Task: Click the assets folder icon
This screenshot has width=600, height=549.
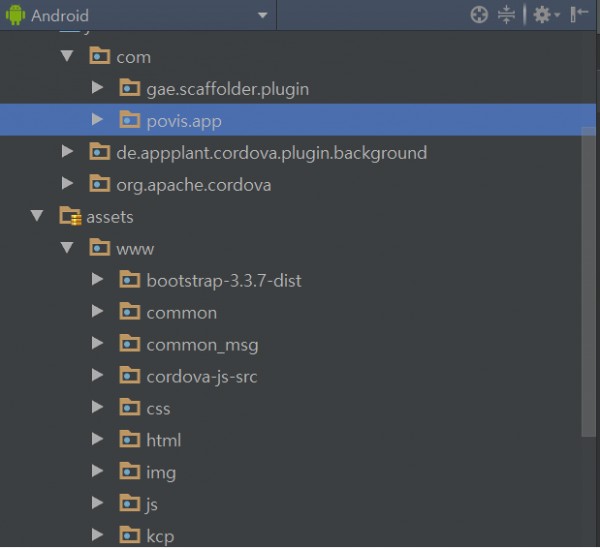Action: pyautogui.click(x=70, y=216)
